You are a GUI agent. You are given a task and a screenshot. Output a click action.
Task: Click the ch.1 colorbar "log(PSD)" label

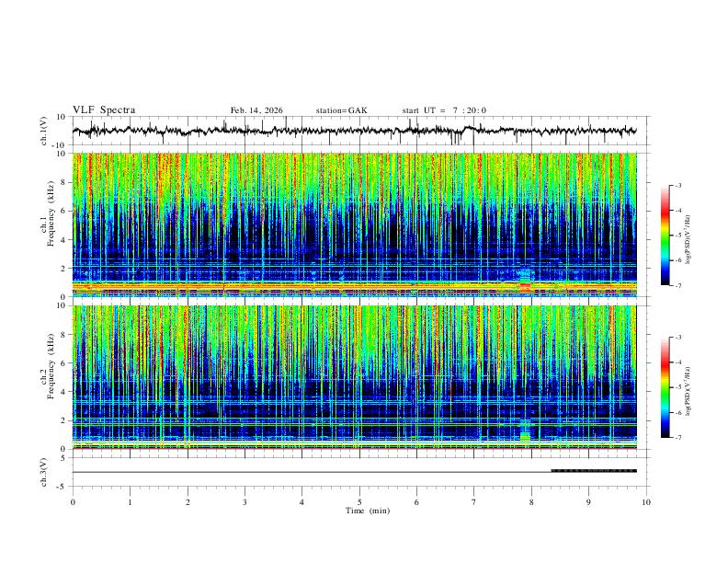point(688,240)
